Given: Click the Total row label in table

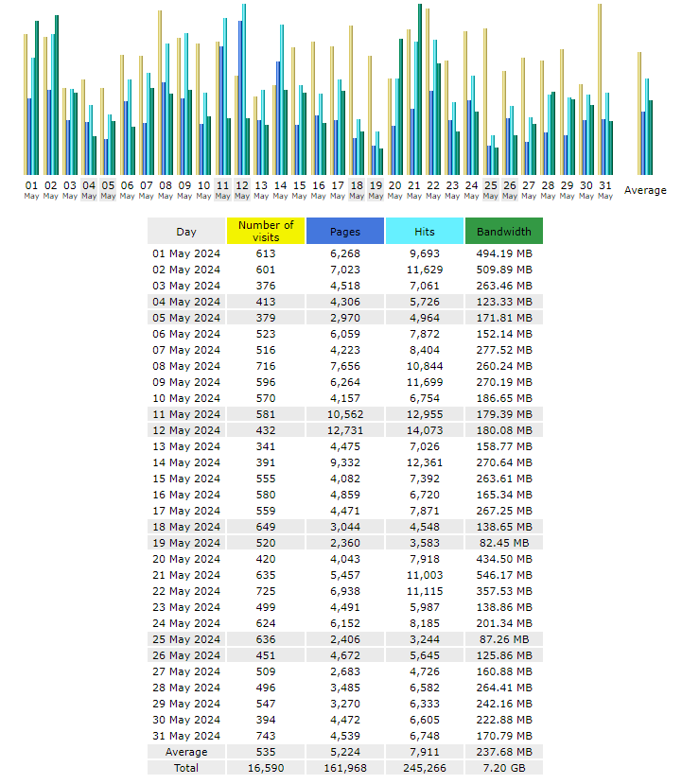Looking at the screenshot, I should click(x=186, y=768).
